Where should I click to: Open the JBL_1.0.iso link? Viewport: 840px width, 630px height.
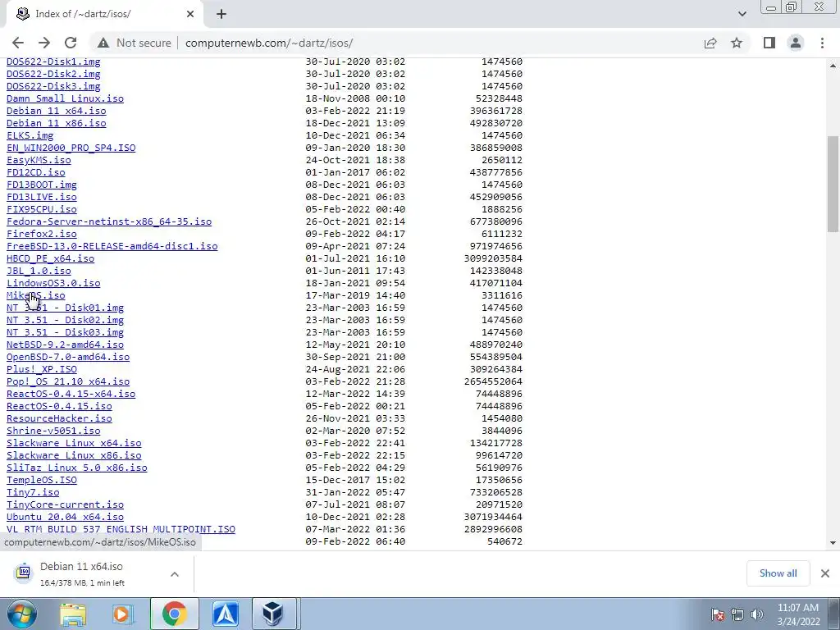pos(39,271)
